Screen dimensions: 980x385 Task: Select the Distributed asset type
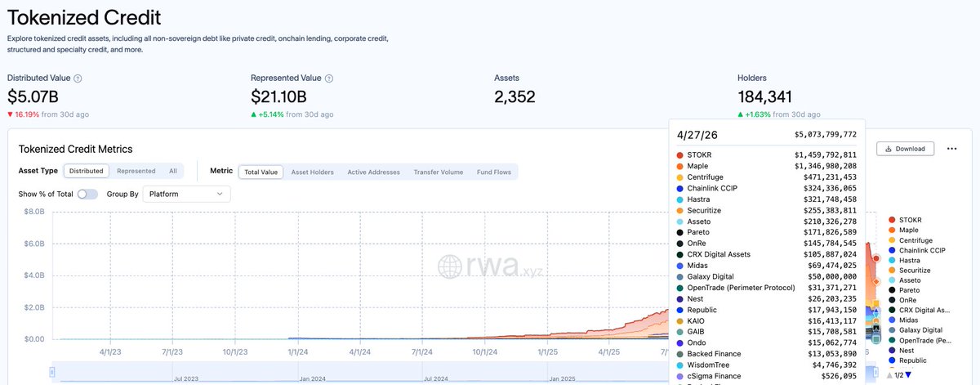click(x=86, y=172)
